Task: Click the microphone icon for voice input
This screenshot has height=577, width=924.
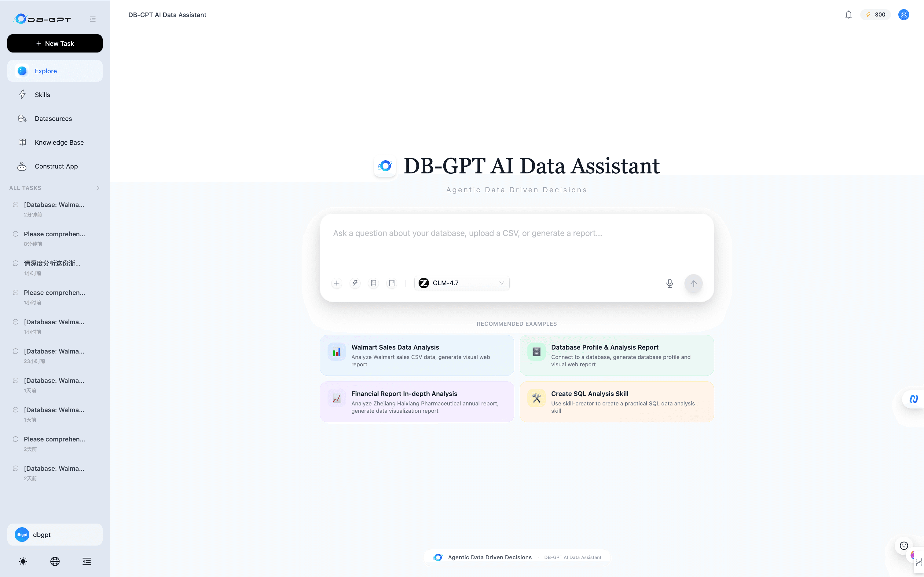Action: pyautogui.click(x=669, y=283)
